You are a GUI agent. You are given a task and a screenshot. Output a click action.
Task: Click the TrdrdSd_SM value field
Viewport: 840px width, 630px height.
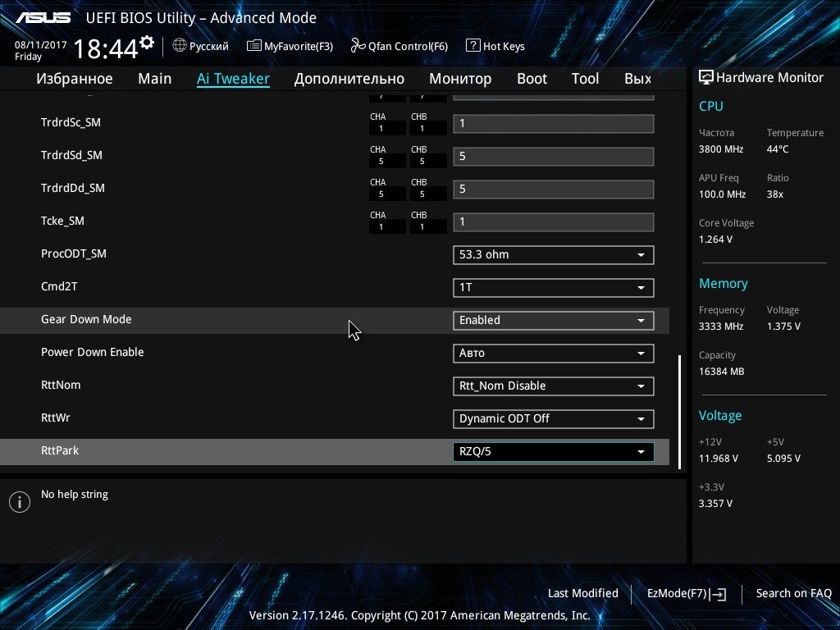point(554,157)
